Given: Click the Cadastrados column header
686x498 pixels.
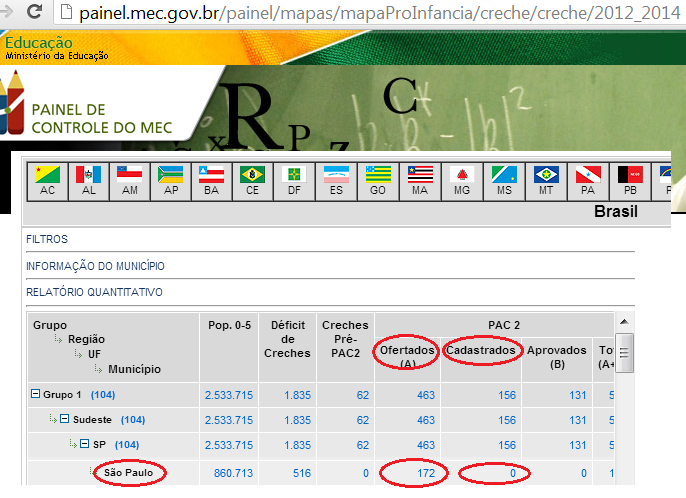Looking at the screenshot, I should 481,350.
